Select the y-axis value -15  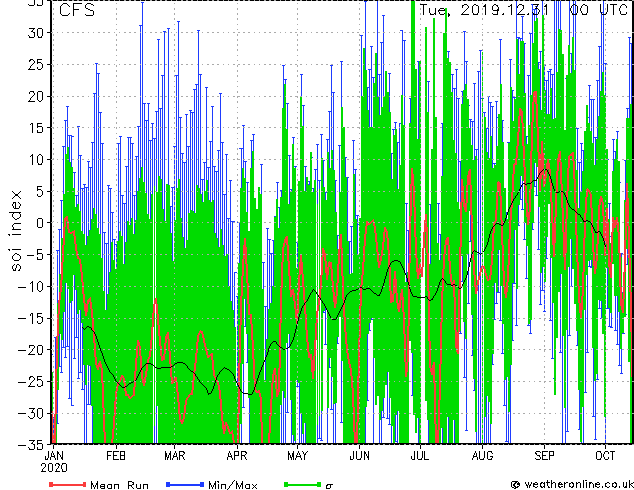coord(31,318)
